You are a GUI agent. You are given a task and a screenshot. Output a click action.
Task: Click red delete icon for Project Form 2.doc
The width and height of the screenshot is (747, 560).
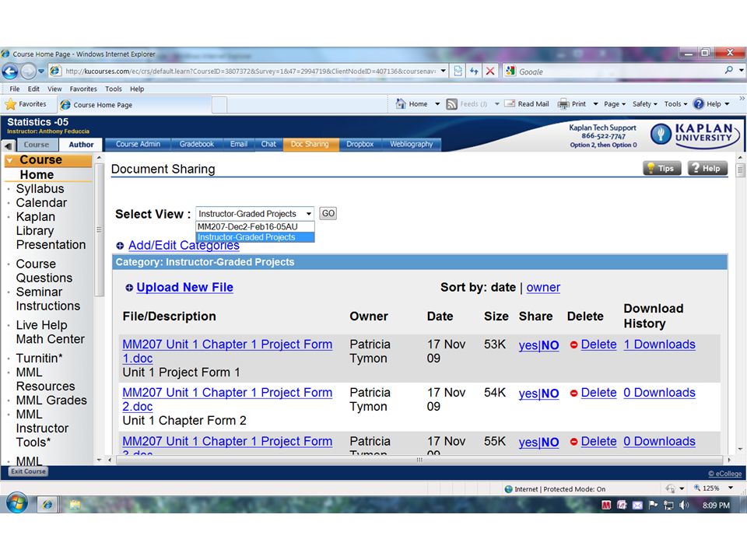(573, 394)
